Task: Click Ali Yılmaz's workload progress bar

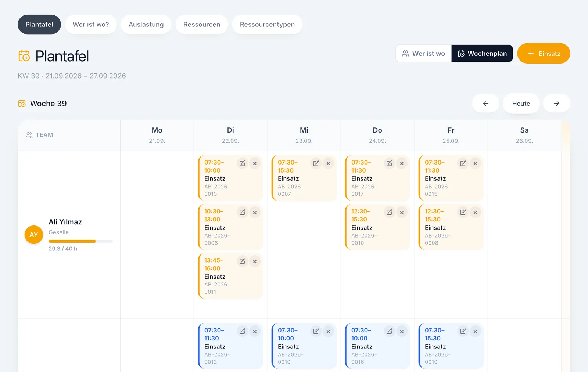Action: click(x=81, y=241)
